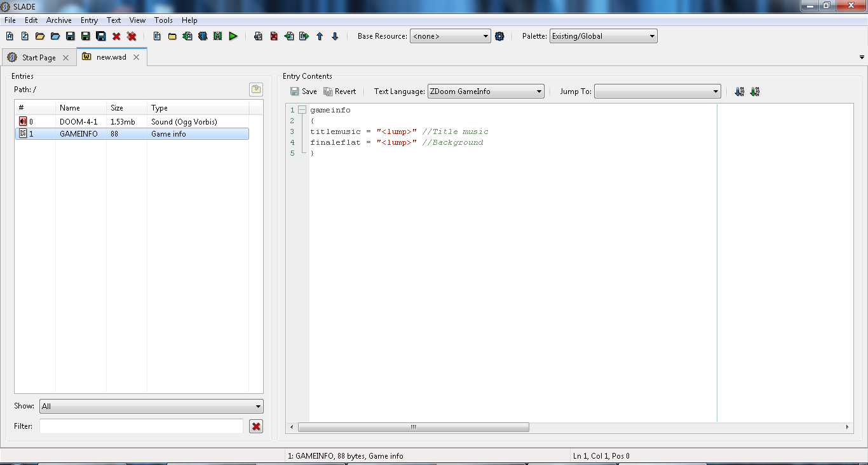Switch to new.wad tab
Image resolution: width=868 pixels, height=465 pixels.
[x=111, y=57]
